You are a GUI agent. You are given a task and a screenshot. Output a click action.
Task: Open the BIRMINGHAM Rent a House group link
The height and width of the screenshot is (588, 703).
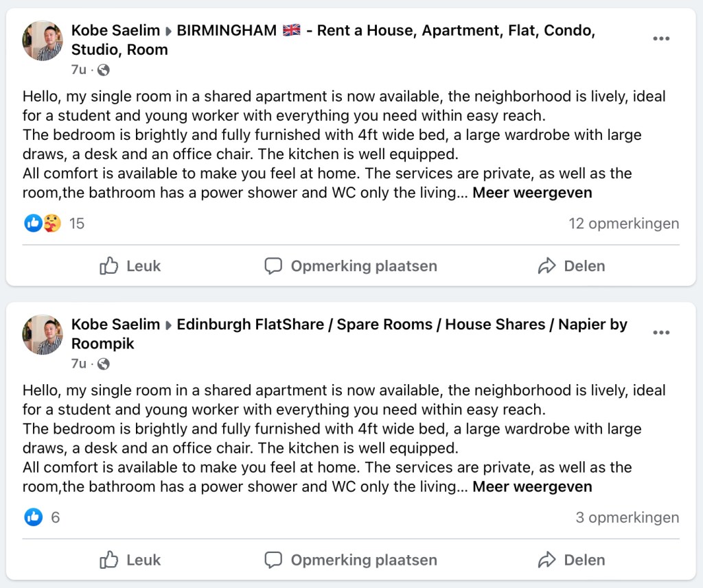coord(384,31)
